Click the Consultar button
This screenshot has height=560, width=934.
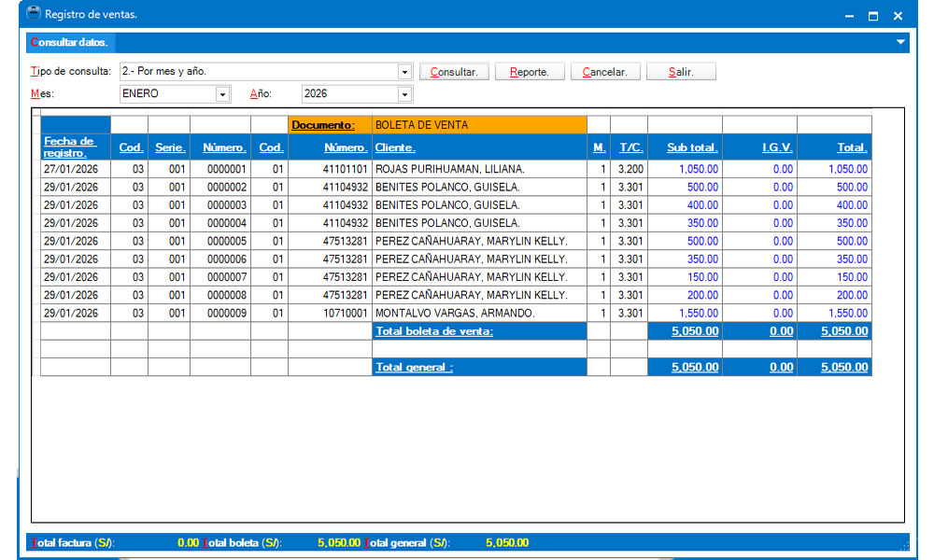454,72
